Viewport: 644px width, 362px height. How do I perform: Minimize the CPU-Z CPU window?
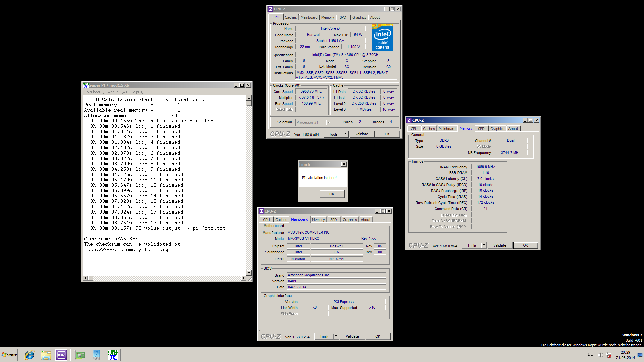click(387, 9)
